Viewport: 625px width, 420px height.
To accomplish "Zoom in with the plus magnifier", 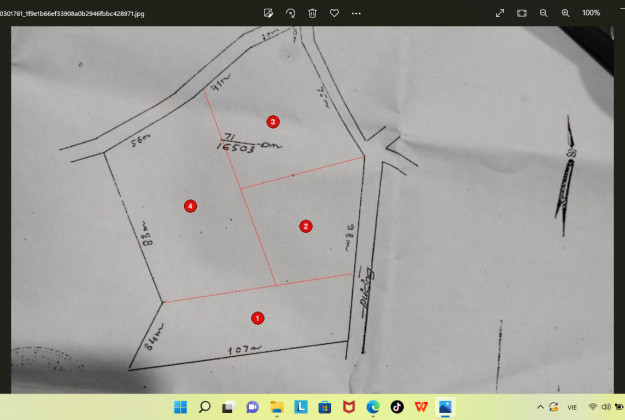I will pos(565,13).
